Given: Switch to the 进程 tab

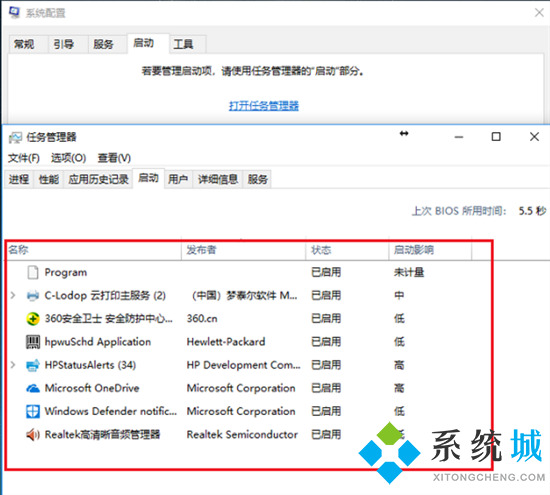Looking at the screenshot, I should pyautogui.click(x=19, y=179).
